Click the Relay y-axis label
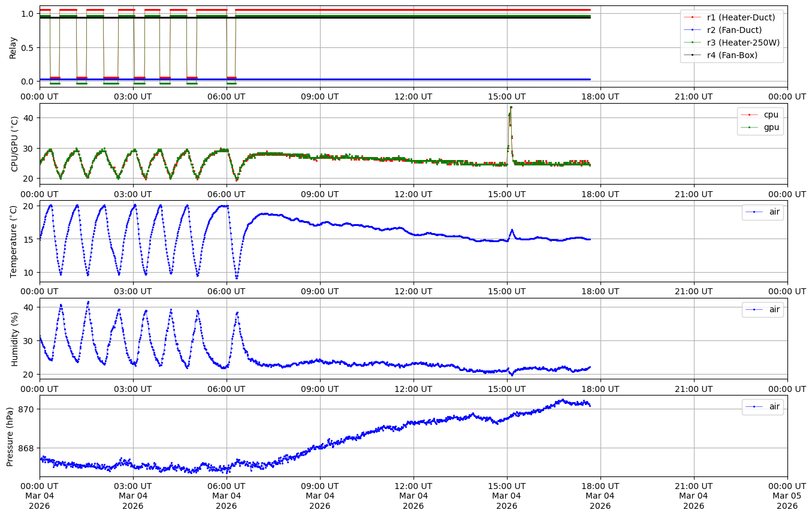This screenshot has height=516, width=812. click(x=13, y=47)
